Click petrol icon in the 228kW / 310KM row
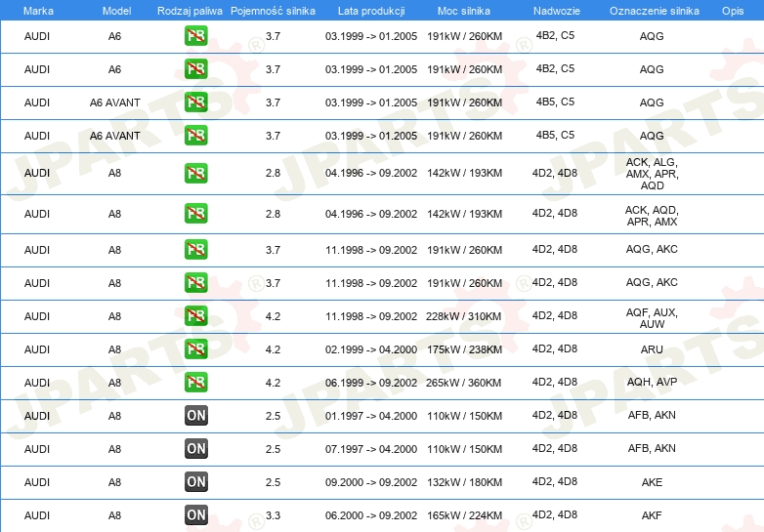 tap(195, 316)
